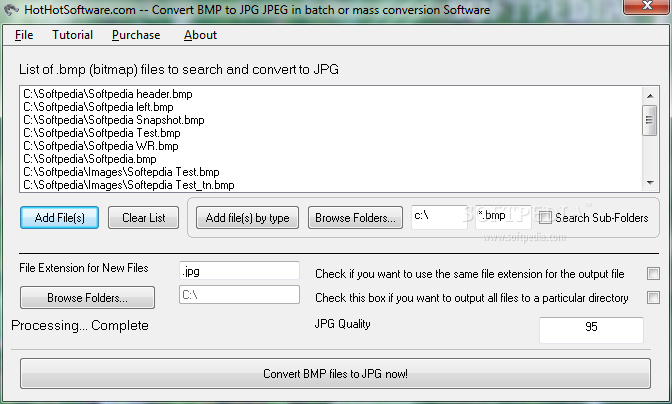Click the File Extension for New Files label
Screen dimensions: 672x404
84,268
